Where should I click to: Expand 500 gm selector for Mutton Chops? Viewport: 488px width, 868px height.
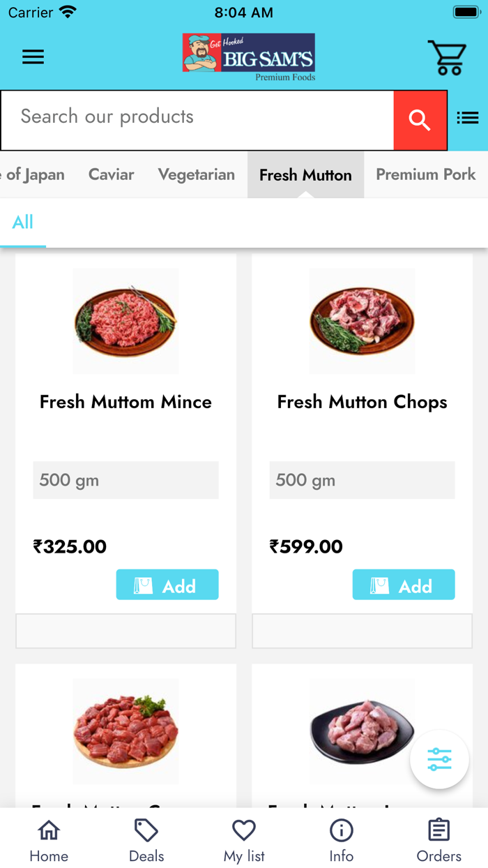pos(362,480)
